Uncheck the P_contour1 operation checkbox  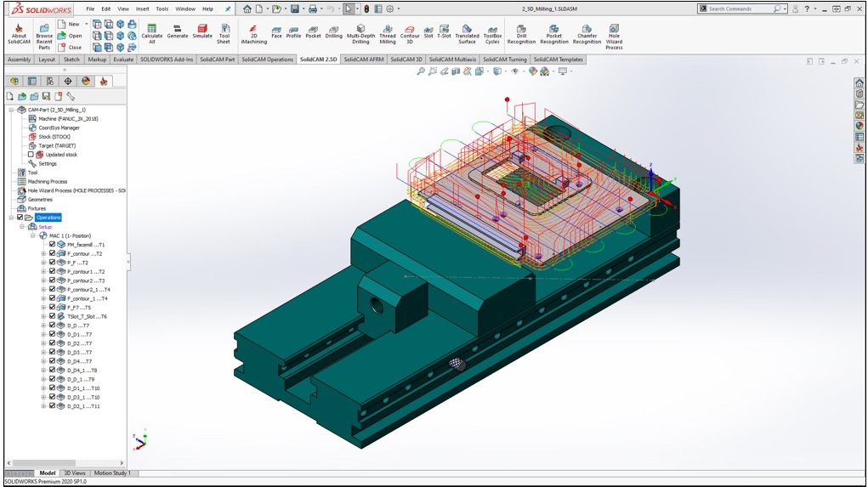point(52,271)
